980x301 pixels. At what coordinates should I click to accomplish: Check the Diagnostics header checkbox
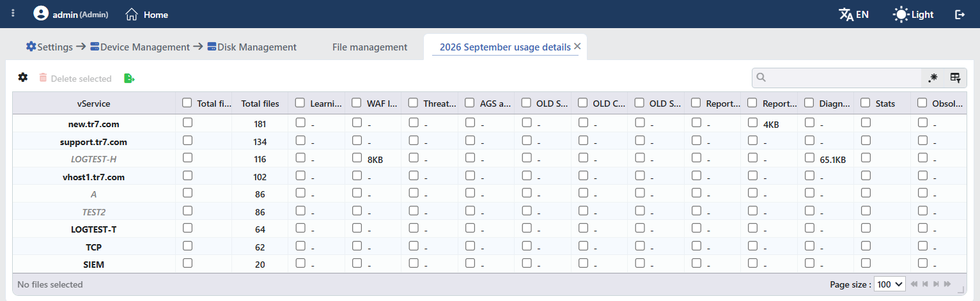[809, 102]
